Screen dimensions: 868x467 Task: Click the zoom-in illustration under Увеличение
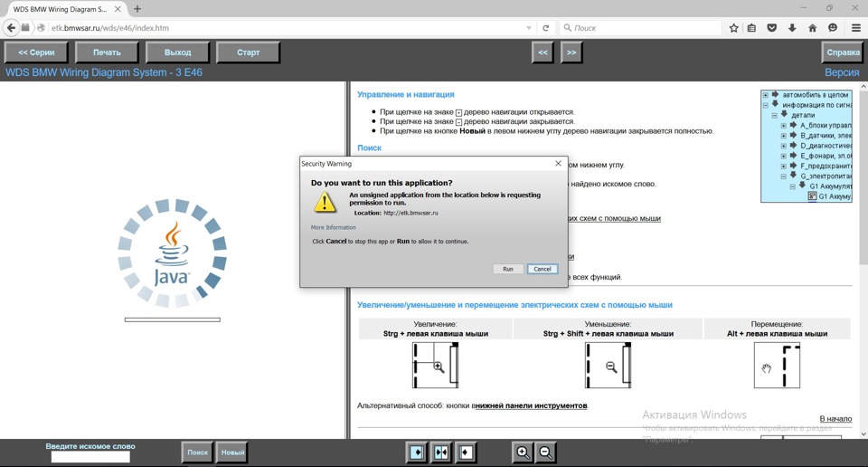pyautogui.click(x=435, y=365)
